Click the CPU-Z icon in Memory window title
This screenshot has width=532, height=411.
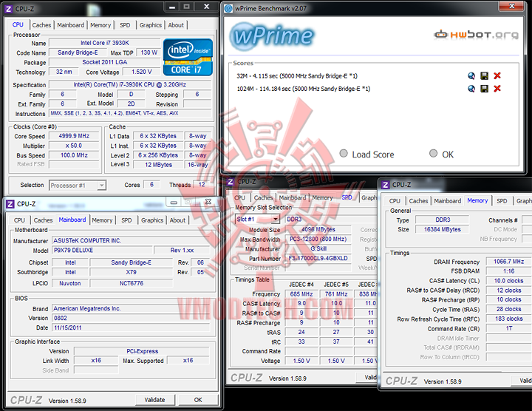pyautogui.click(x=385, y=185)
